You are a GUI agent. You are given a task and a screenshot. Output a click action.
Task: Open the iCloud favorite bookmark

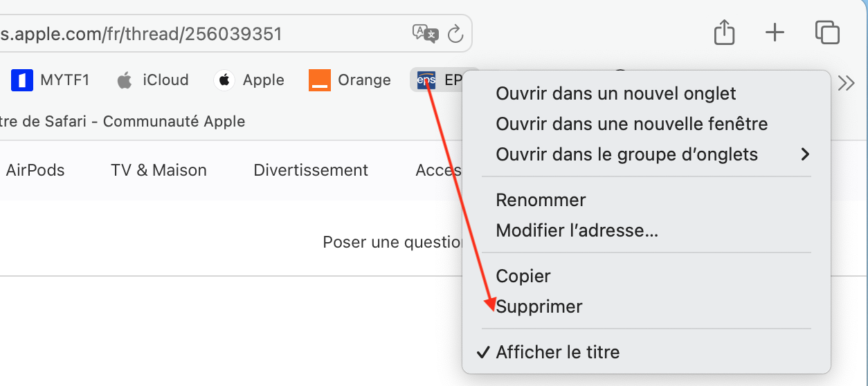pyautogui.click(x=153, y=80)
